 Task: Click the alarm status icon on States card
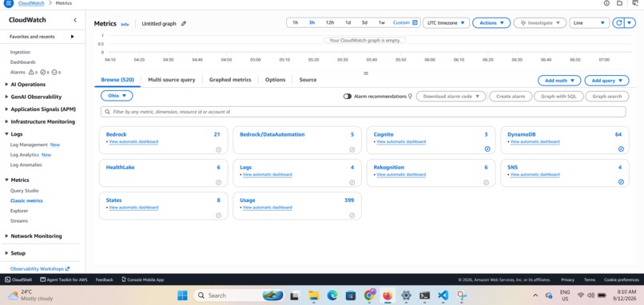pos(218,215)
